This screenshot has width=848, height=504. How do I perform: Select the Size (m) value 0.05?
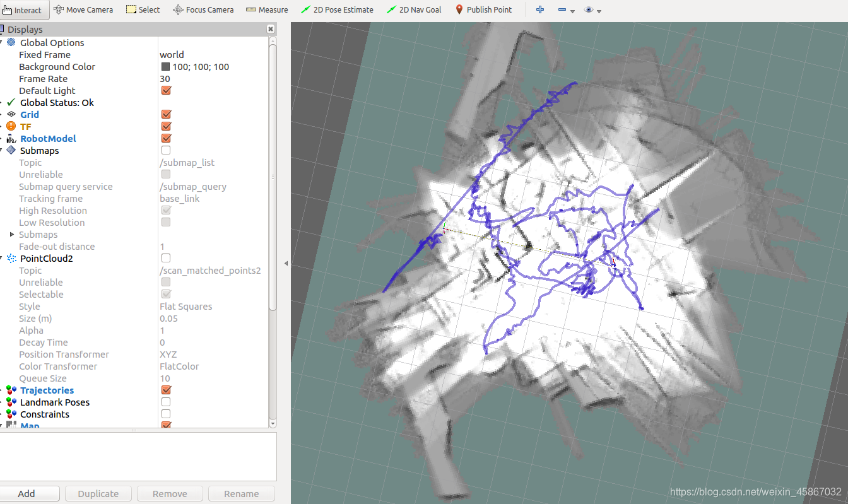pyautogui.click(x=168, y=318)
